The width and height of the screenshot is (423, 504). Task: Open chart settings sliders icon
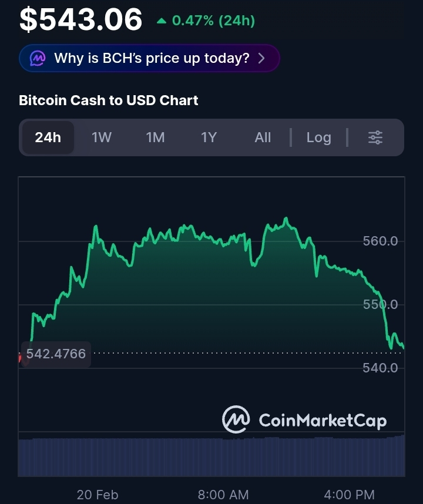(x=375, y=137)
